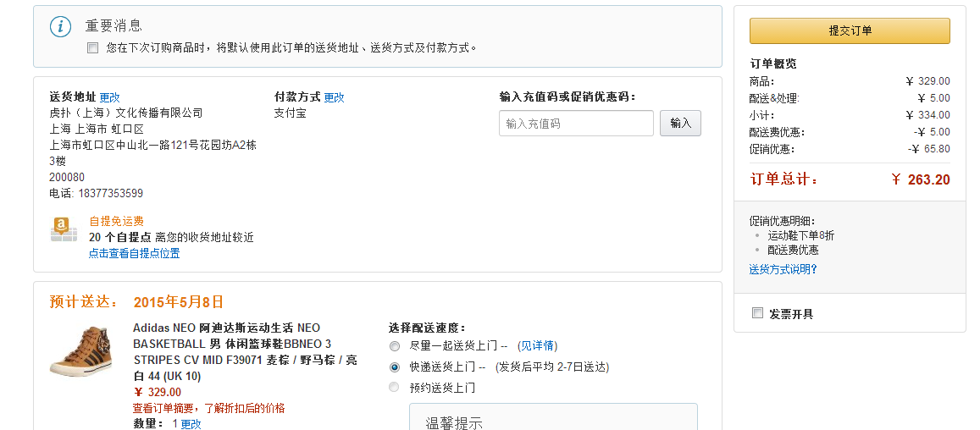Click the Amazon pickup point locker icon
Image resolution: width=980 pixels, height=430 pixels.
[64, 229]
